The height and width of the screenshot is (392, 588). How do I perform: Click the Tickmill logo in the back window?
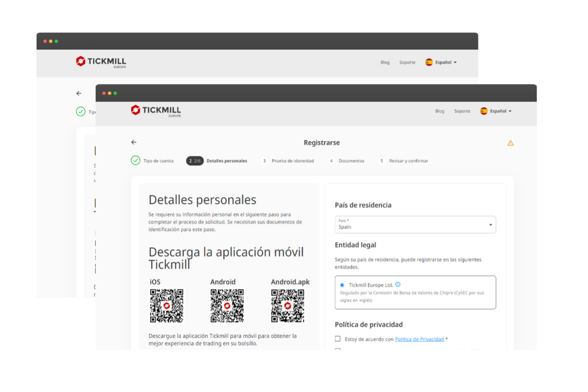(x=101, y=62)
